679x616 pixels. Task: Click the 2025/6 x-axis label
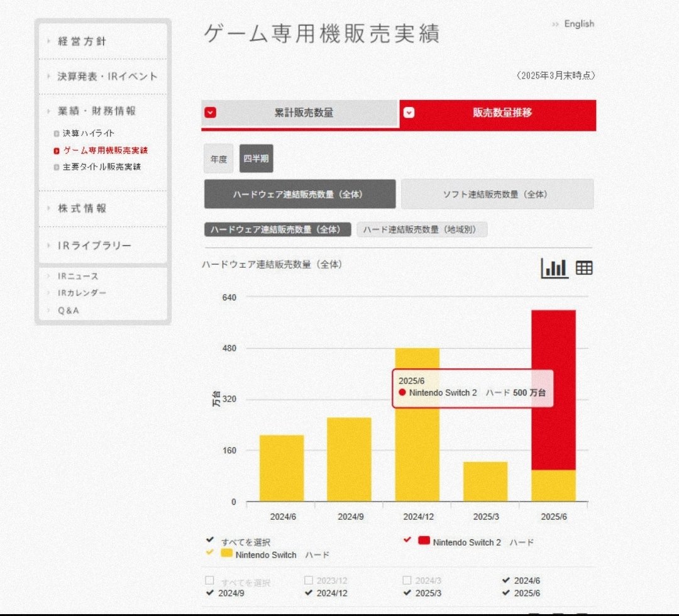tap(554, 517)
